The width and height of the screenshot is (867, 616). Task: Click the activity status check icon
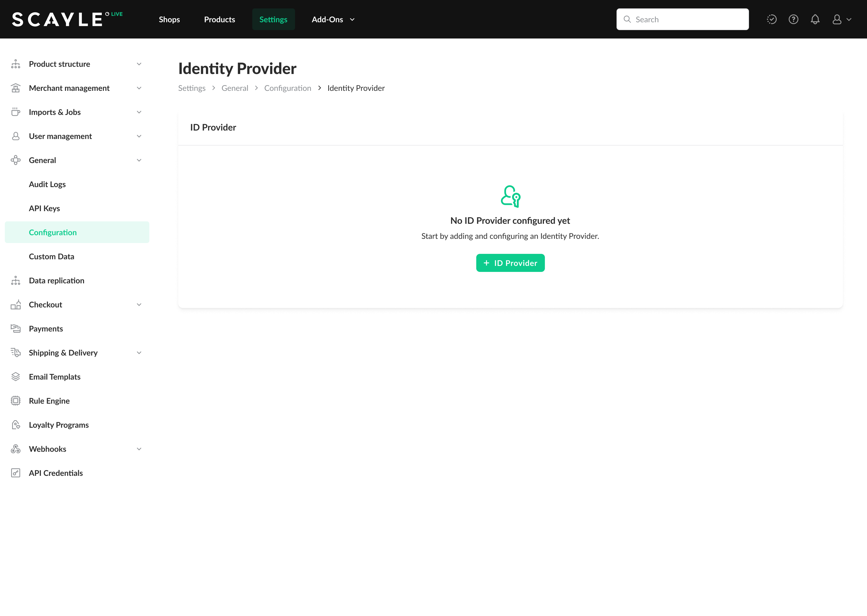pyautogui.click(x=771, y=19)
